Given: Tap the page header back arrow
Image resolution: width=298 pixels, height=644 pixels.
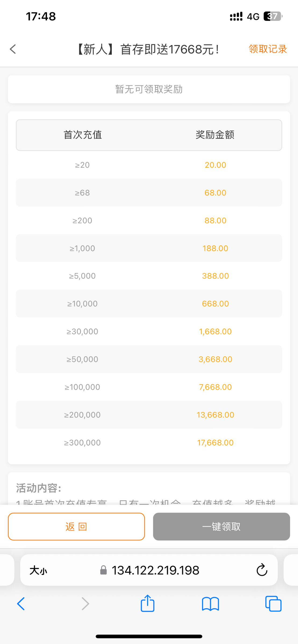Looking at the screenshot, I should (x=13, y=49).
